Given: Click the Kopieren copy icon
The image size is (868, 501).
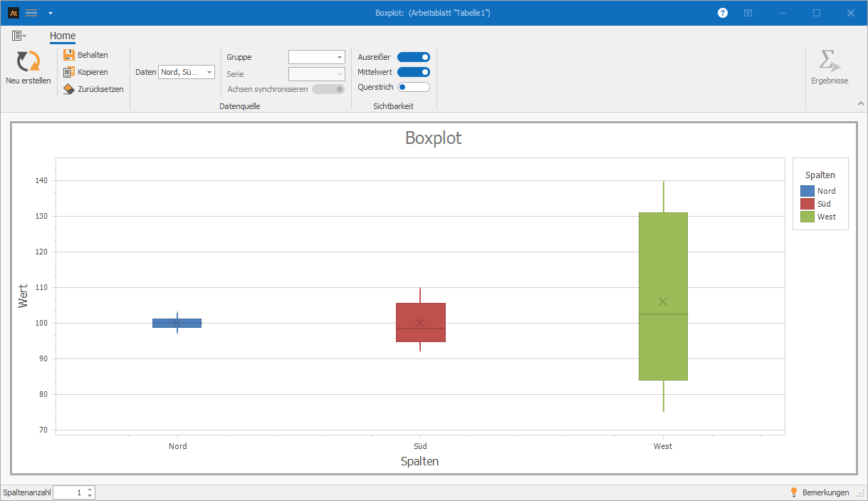Looking at the screenshot, I should 69,72.
